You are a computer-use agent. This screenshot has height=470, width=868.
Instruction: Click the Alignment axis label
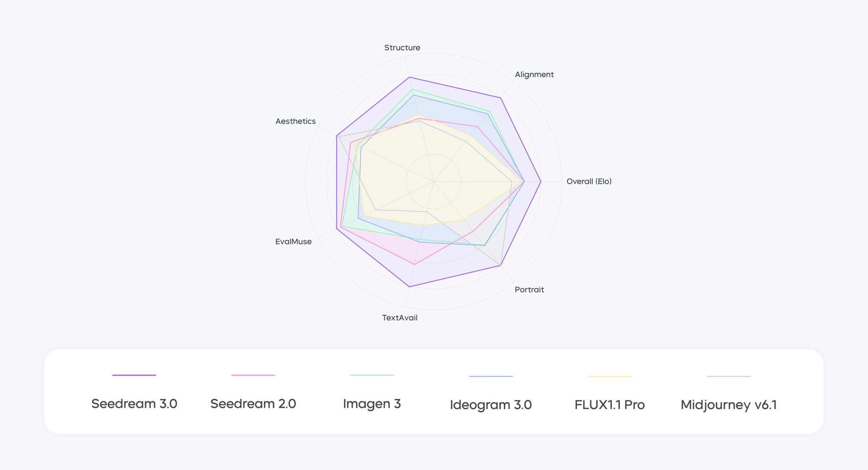(534, 74)
